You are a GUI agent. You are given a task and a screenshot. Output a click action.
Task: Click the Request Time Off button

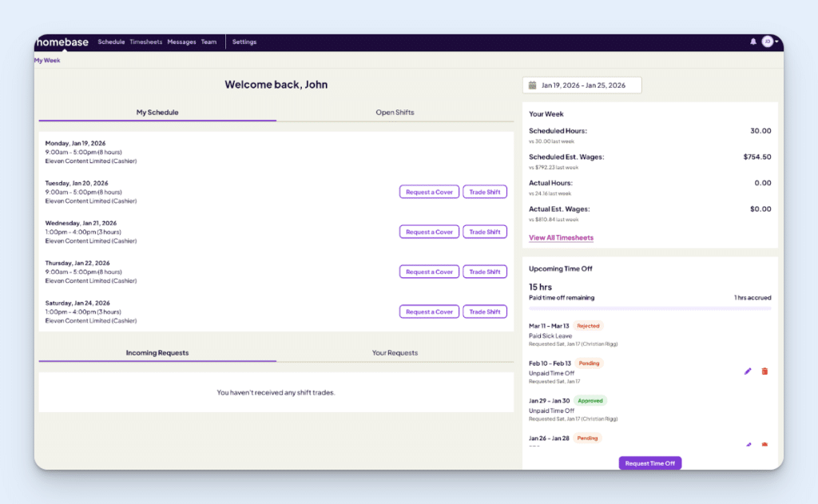pos(649,463)
